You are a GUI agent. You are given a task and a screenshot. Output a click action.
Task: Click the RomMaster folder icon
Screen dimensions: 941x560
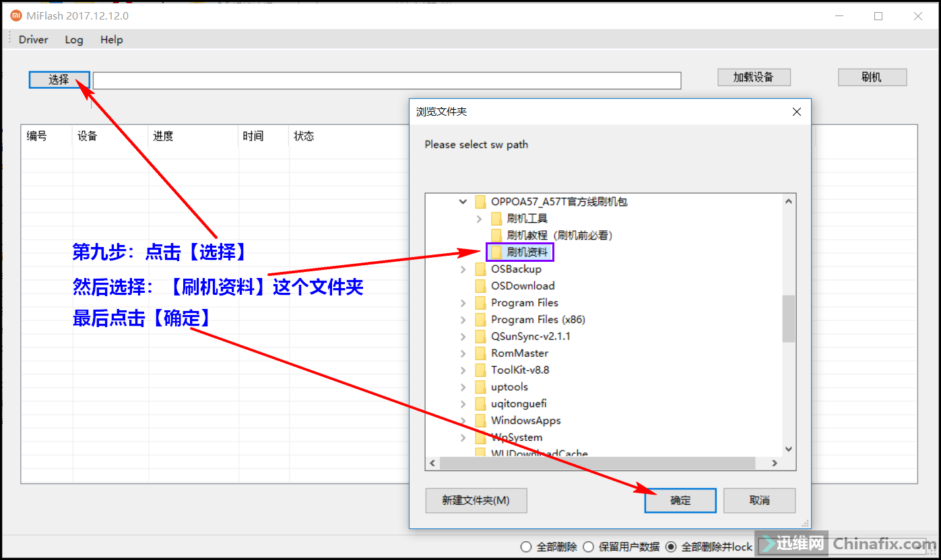point(480,353)
